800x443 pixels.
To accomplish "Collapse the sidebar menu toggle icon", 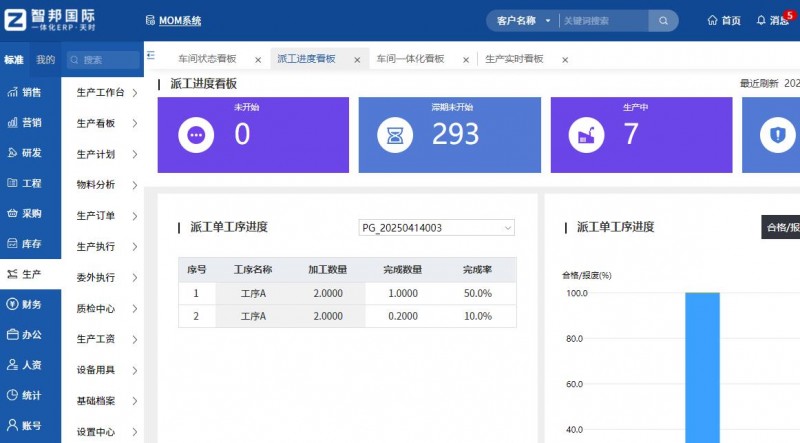I will (x=151, y=55).
